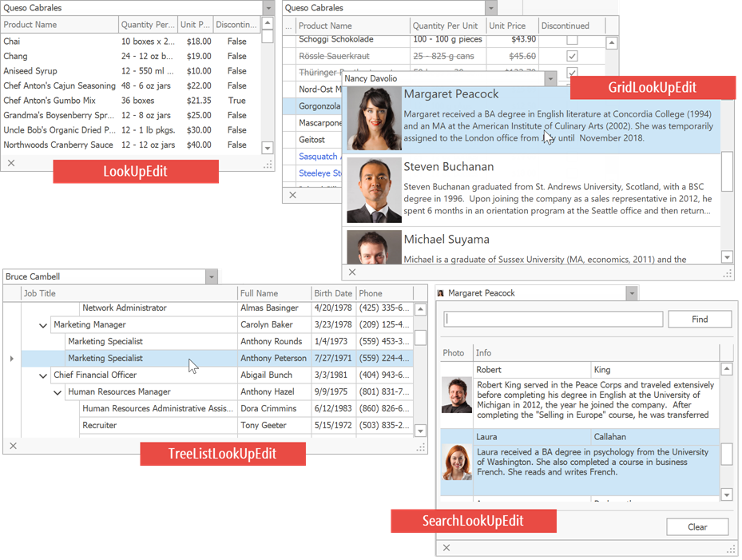Select Laura Callahan's photo thumbnail
The width and height of the screenshot is (742, 560).
click(x=457, y=463)
